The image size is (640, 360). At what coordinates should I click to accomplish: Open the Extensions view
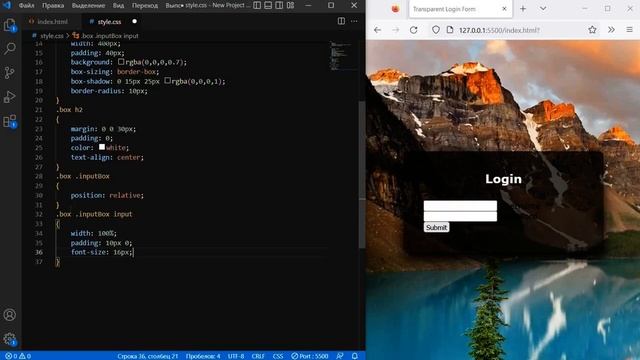point(10,121)
